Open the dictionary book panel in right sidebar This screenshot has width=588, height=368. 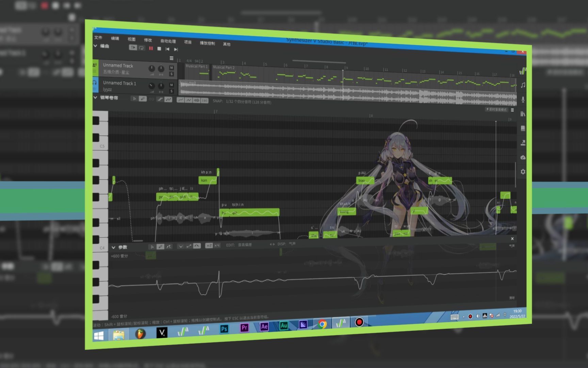point(523,128)
